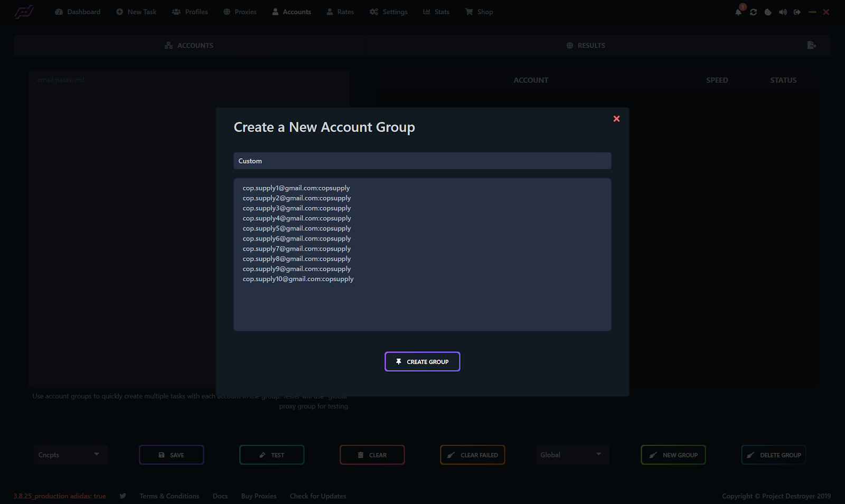Click the export file icon near Results
845x504 pixels.
[812, 45]
